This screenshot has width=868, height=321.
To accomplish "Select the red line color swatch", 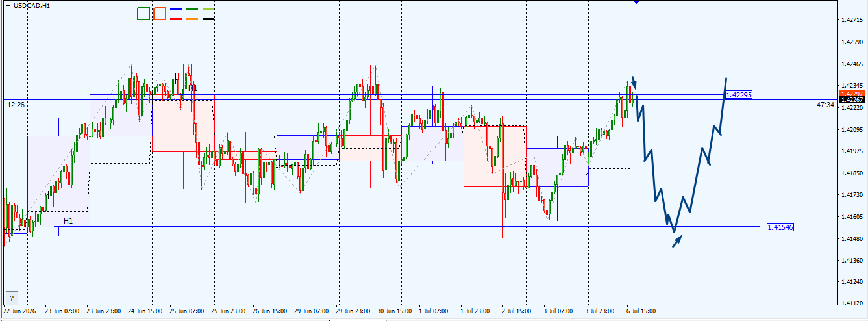I will tap(175, 19).
